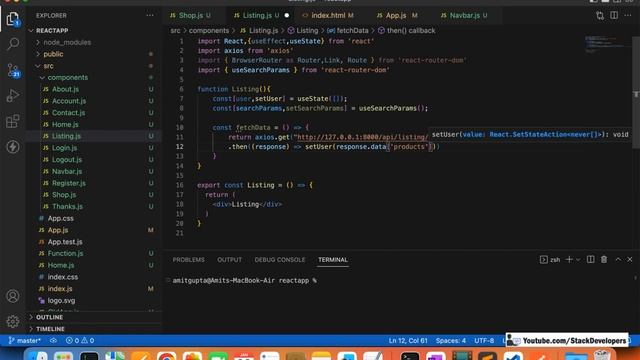The height and width of the screenshot is (360, 640).
Task: Click the status bar eye icon
Action: pos(53,340)
